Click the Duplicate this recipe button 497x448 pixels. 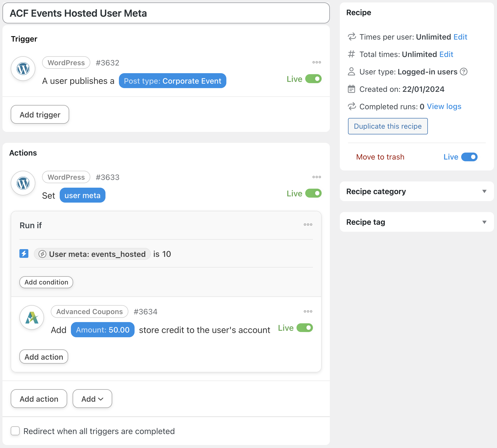388,126
